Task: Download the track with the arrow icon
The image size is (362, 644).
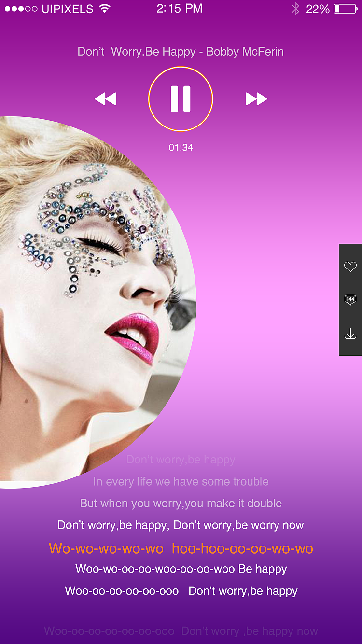Action: pos(350,334)
